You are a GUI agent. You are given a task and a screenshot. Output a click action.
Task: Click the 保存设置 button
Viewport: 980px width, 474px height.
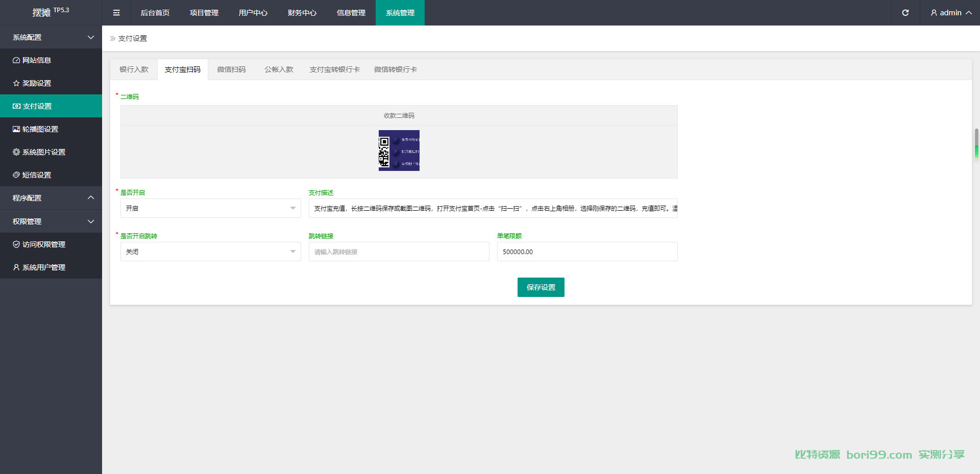(x=541, y=287)
